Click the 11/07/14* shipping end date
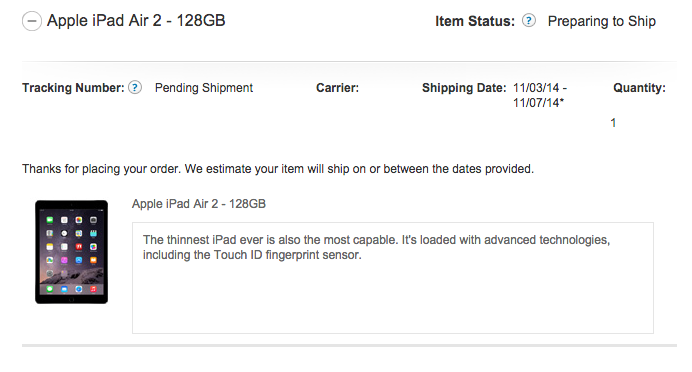The image size is (692, 372). (538, 103)
